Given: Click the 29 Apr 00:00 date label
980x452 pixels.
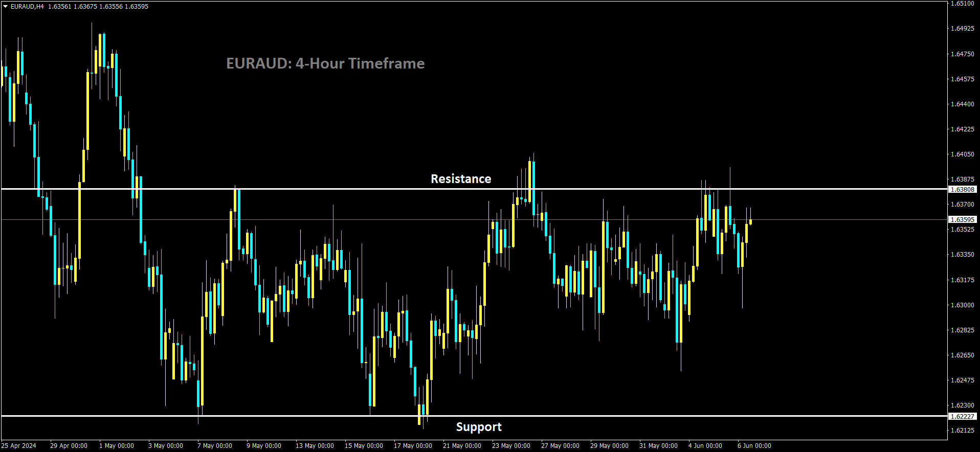Looking at the screenshot, I should point(69,446).
